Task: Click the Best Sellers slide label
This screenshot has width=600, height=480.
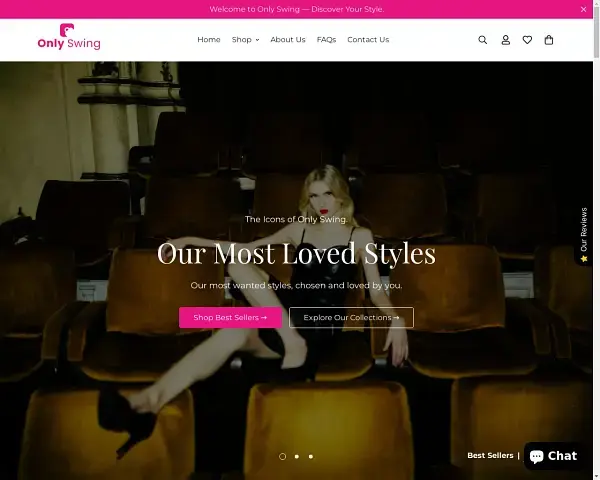Action: (x=490, y=456)
